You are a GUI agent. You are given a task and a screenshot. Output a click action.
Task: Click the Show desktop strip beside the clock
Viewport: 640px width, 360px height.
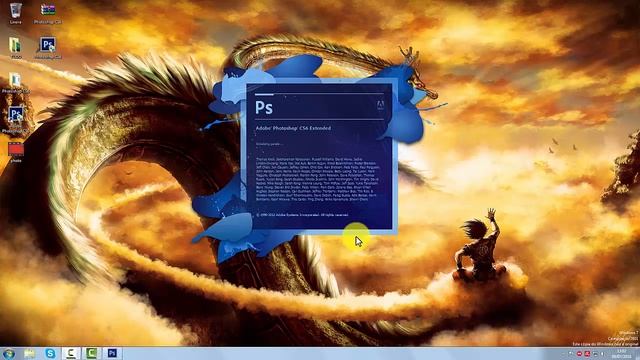[637, 354]
